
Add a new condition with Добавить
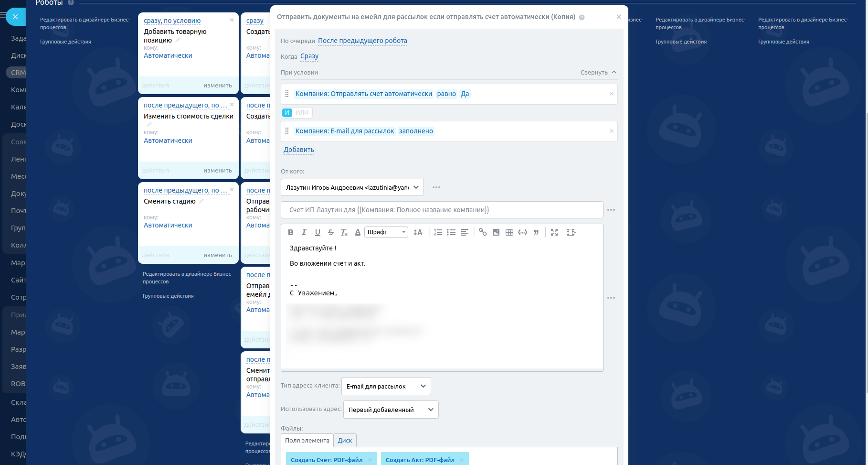(299, 150)
